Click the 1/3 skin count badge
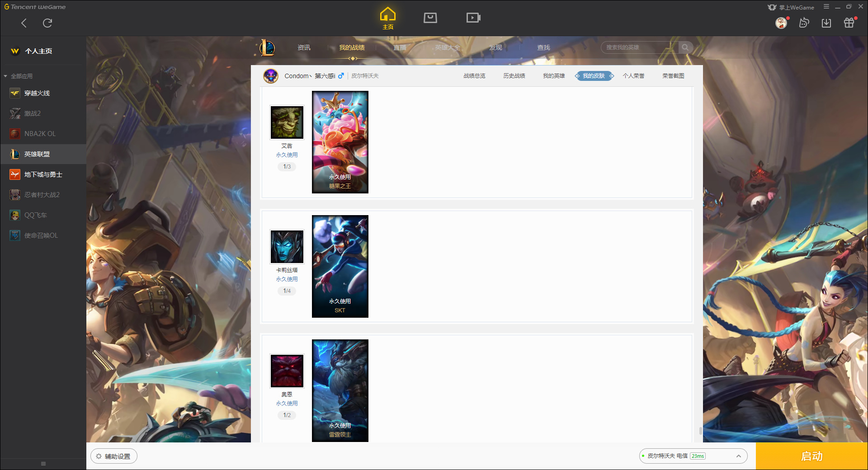This screenshot has height=470, width=868. (287, 167)
